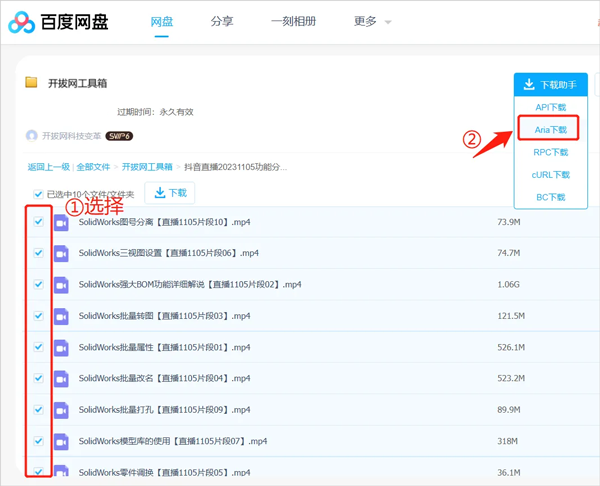Uncheck SolidWorks模型库的使用 片段07 checkbox
This screenshot has width=600, height=486.
[39, 441]
